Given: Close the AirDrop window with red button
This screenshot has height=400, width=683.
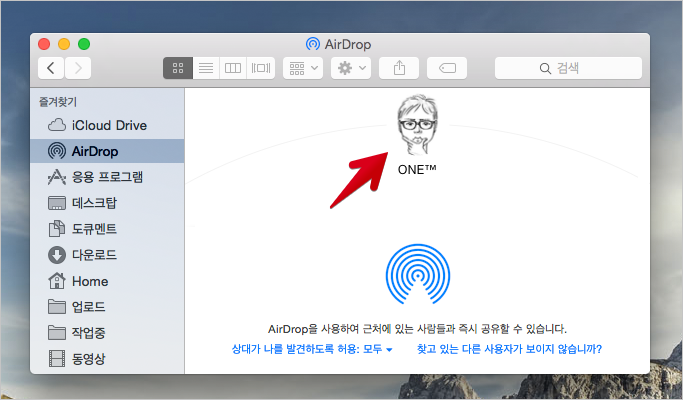Looking at the screenshot, I should [x=44, y=44].
